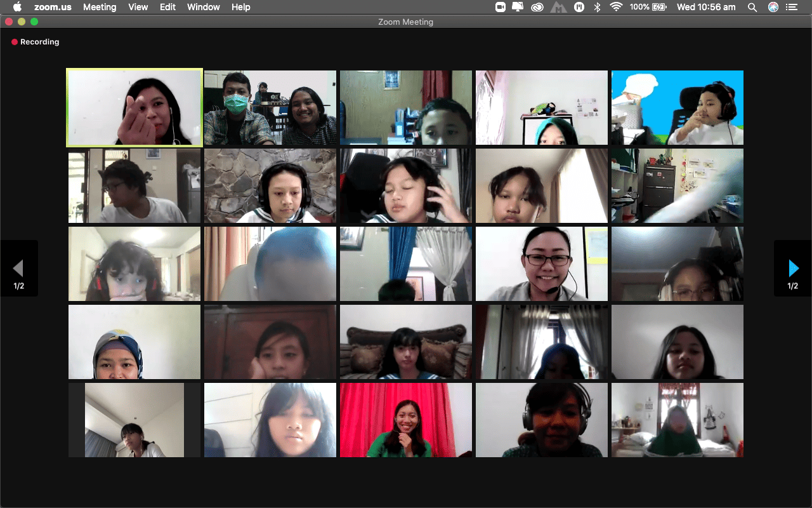Select backlit tile with window curtains
The width and height of the screenshot is (812, 508).
point(542,342)
